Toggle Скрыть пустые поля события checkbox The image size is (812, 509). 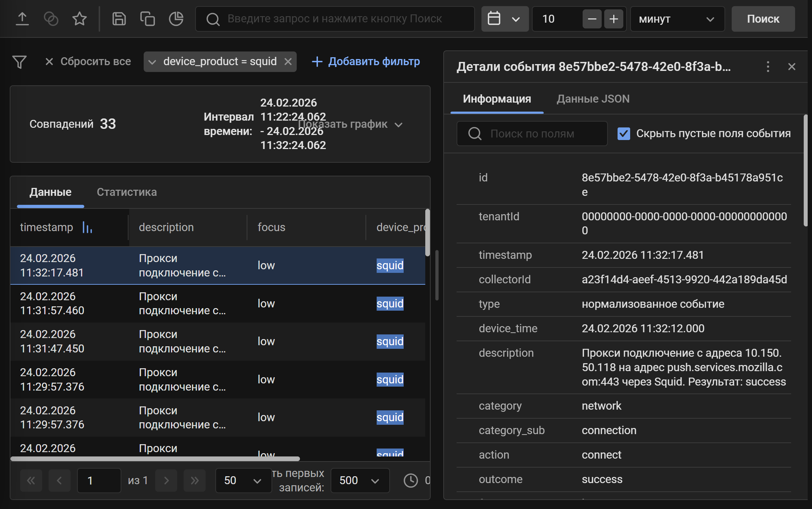click(x=624, y=134)
